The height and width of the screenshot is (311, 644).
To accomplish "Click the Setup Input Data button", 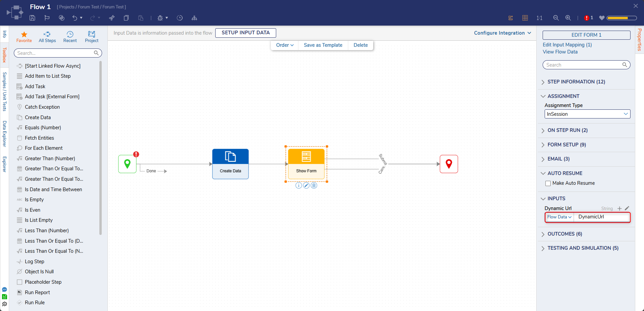I will click(246, 33).
